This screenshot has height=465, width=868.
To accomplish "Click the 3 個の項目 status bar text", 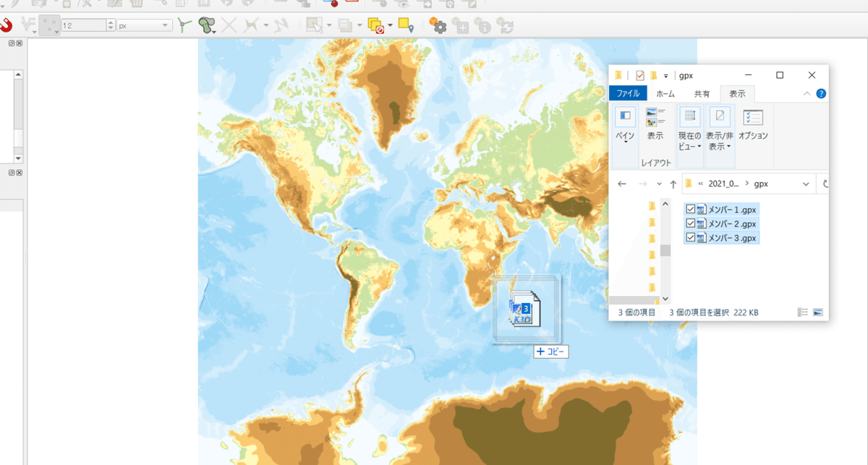I will pos(637,312).
